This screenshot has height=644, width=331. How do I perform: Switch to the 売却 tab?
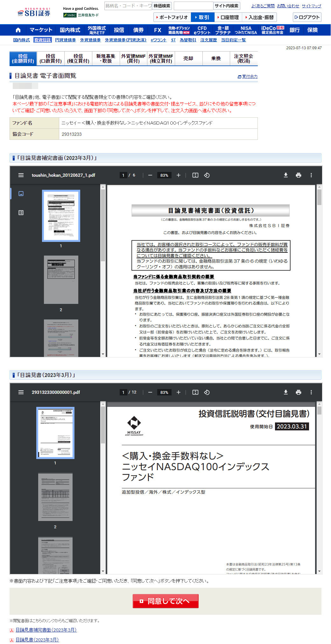188,58
